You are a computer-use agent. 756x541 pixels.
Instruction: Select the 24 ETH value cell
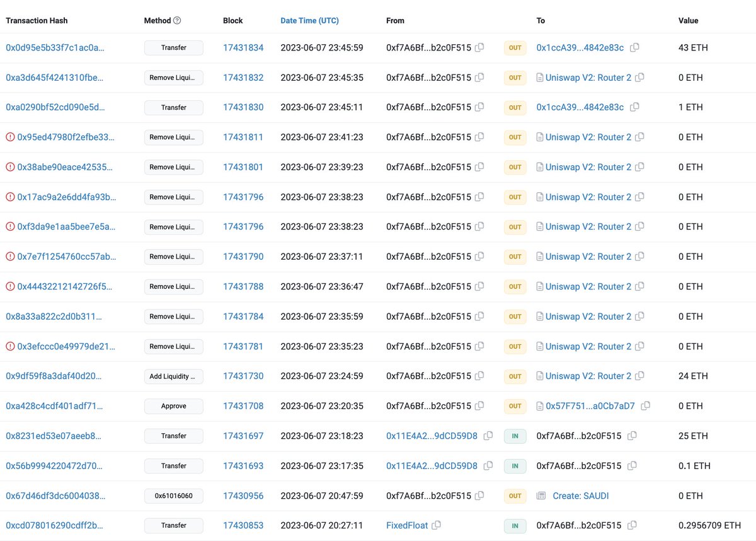pyautogui.click(x=693, y=376)
